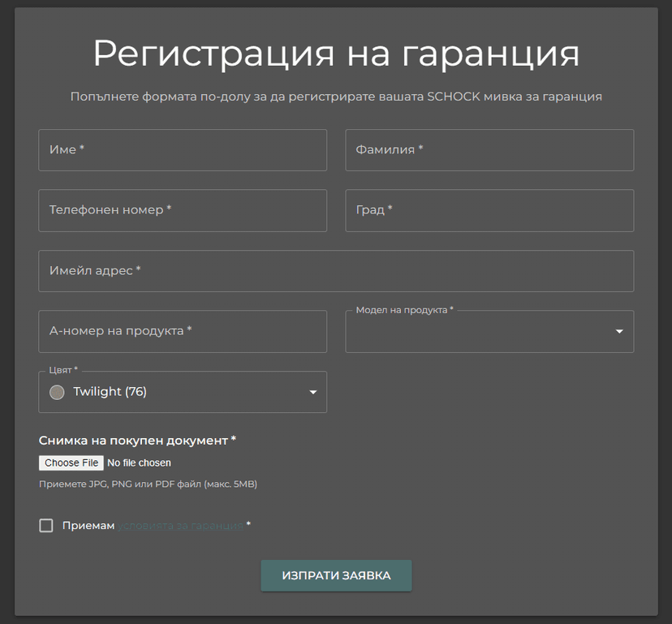Screen dimensions: 672x624
Task: Open the условията за гаранция link
Action: click(x=179, y=525)
